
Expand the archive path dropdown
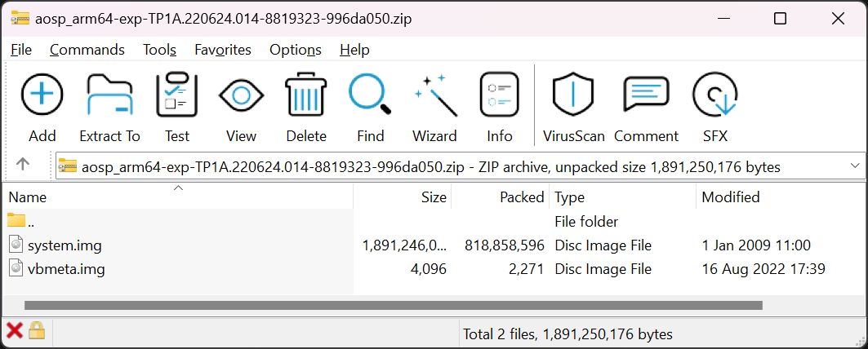tap(855, 166)
